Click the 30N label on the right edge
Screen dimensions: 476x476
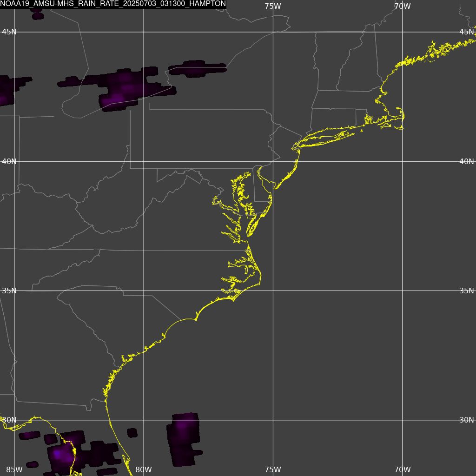(x=467, y=420)
